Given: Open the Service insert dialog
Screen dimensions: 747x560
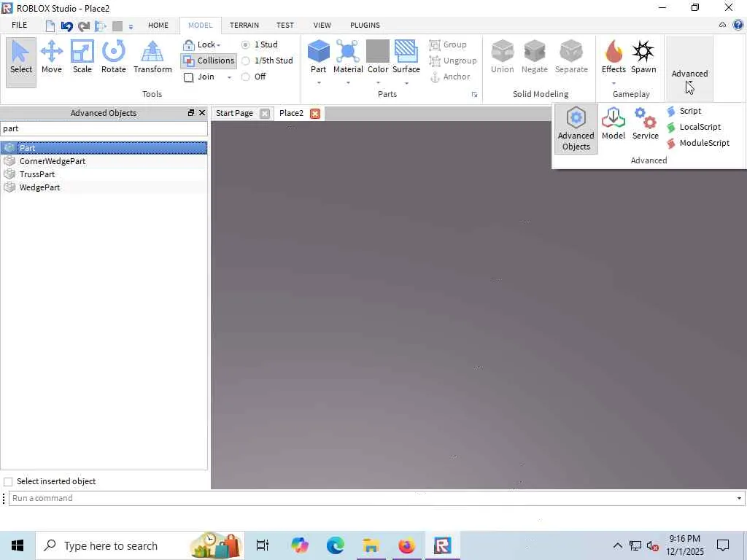Looking at the screenshot, I should click(x=645, y=124).
